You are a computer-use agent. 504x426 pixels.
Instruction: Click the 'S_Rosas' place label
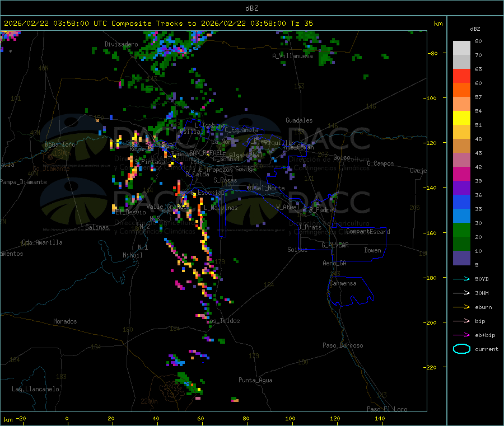225,180
